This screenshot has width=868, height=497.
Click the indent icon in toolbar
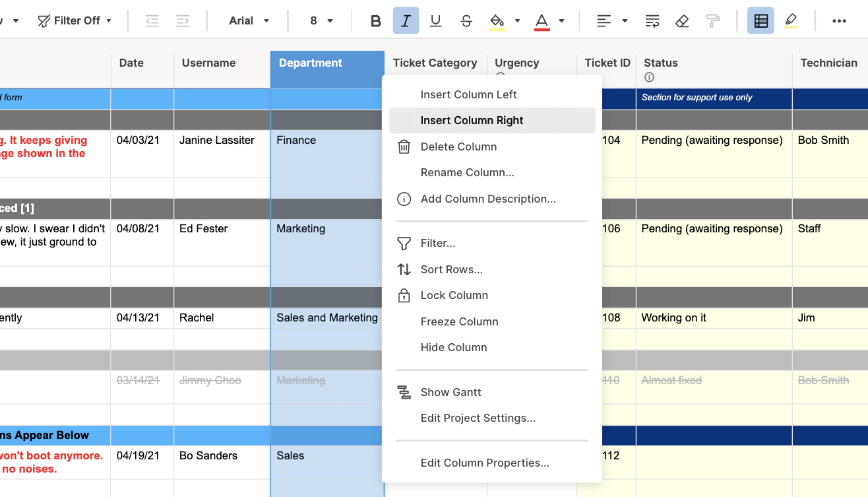[x=183, y=21]
